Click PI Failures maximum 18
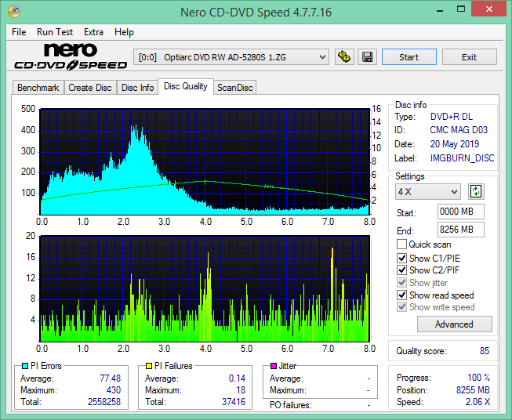Image resolution: width=512 pixels, height=420 pixels. point(241,390)
